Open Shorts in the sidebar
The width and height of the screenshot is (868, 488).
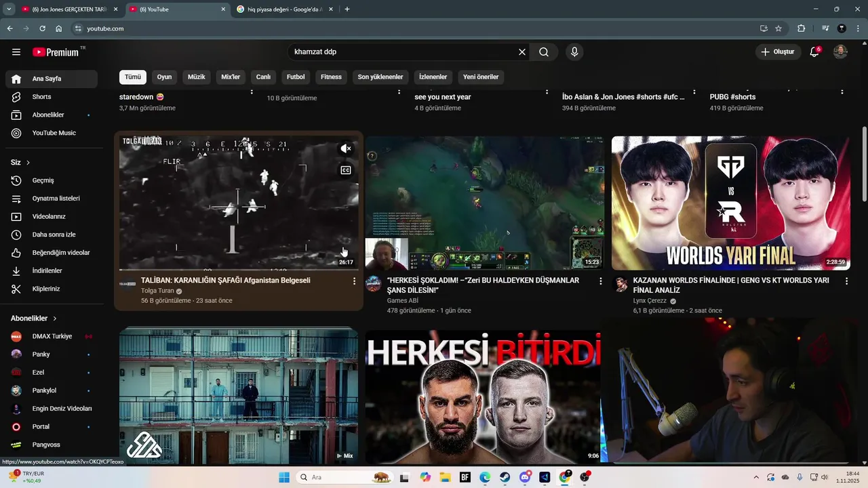click(x=52, y=97)
